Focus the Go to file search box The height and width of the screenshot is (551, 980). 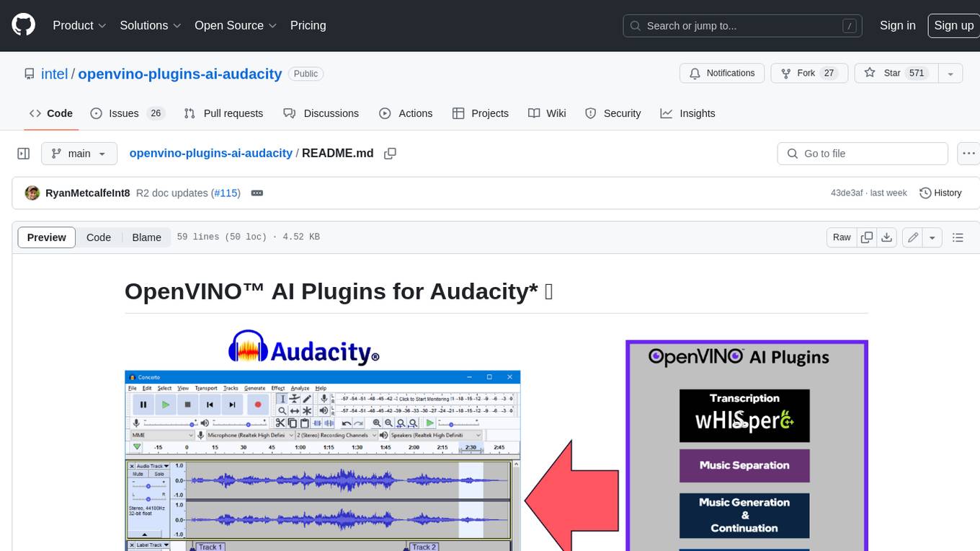click(x=863, y=154)
